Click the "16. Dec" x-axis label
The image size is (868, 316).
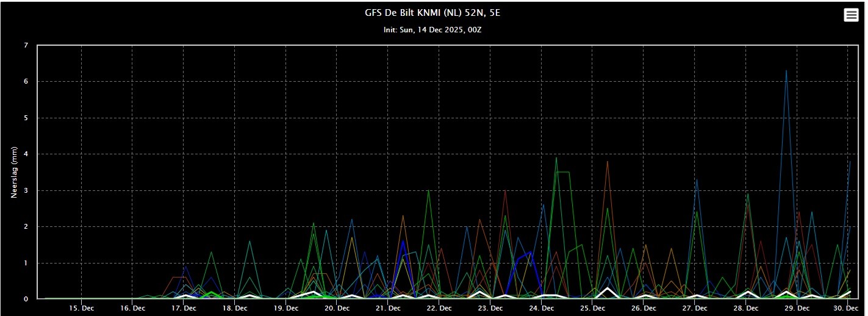pyautogui.click(x=132, y=309)
